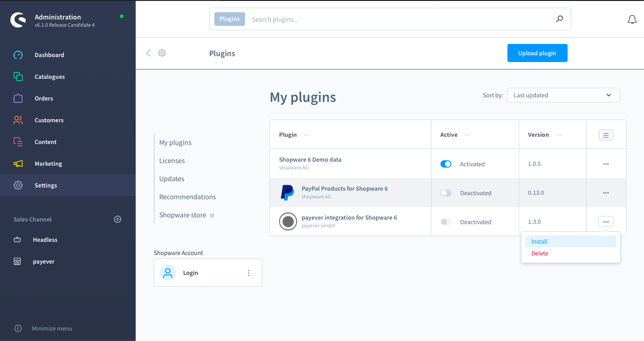The width and height of the screenshot is (644, 341).
Task: Open the Version column header options
Action: [x=559, y=135]
